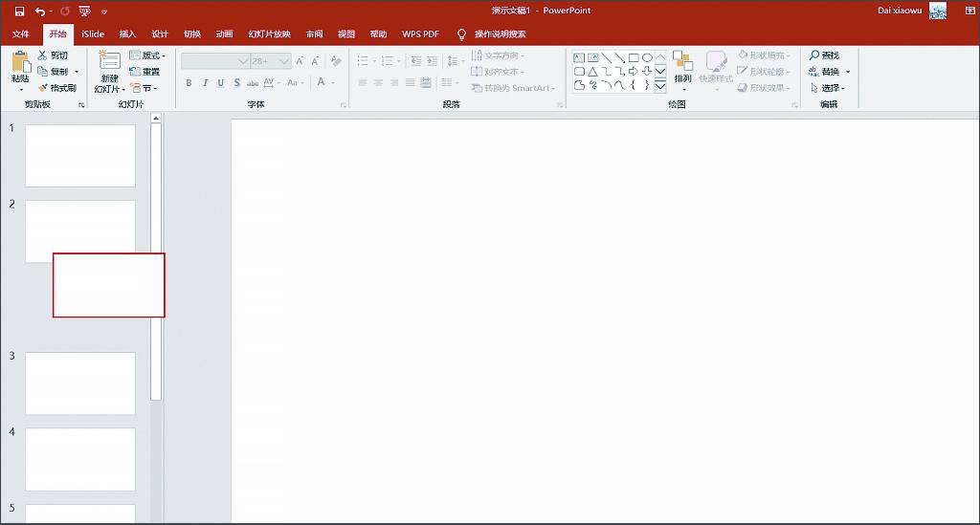Viewport: 980px width, 525px height.
Task: Select the Right Arrow block shape
Action: (x=634, y=72)
